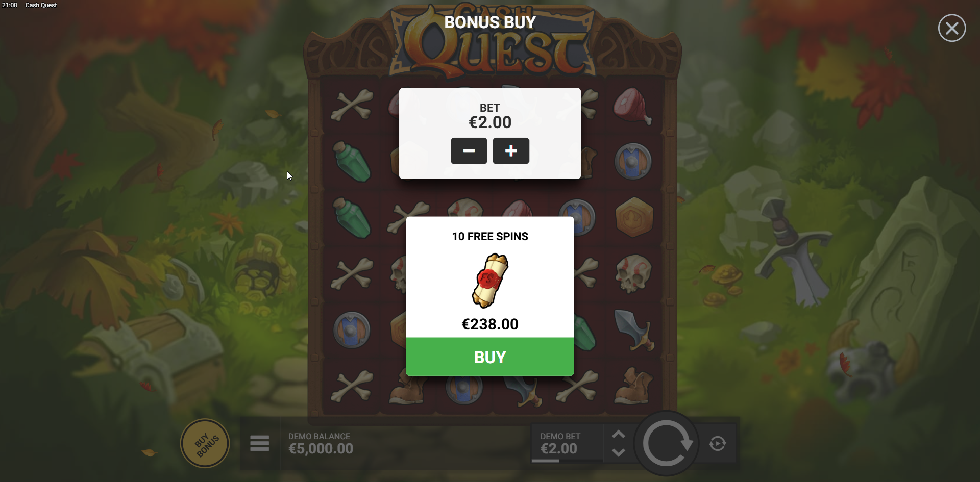Open the autoplay settings icon
This screenshot has height=482, width=980.
[x=718, y=444]
